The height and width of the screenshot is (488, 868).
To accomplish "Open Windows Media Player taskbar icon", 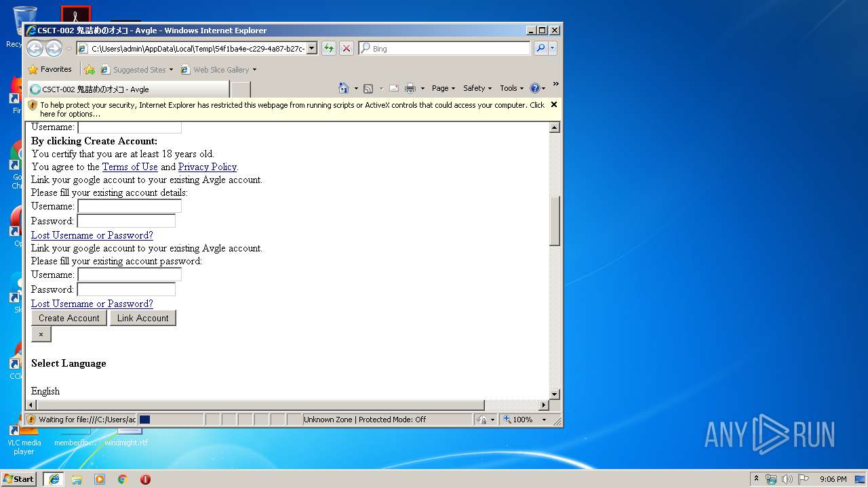I will click(100, 479).
